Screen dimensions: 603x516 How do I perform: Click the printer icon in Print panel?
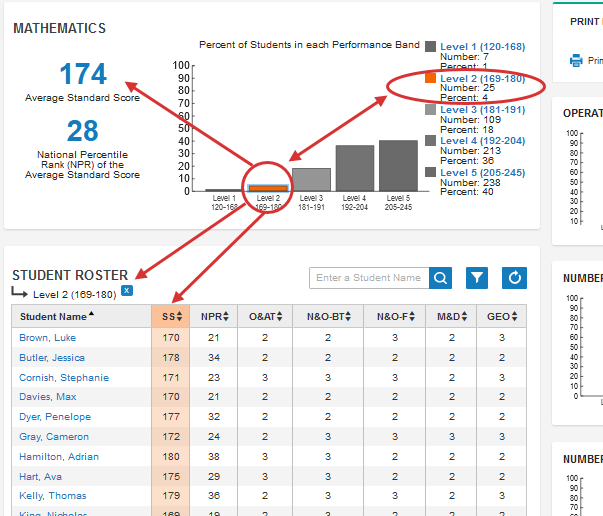(576, 61)
